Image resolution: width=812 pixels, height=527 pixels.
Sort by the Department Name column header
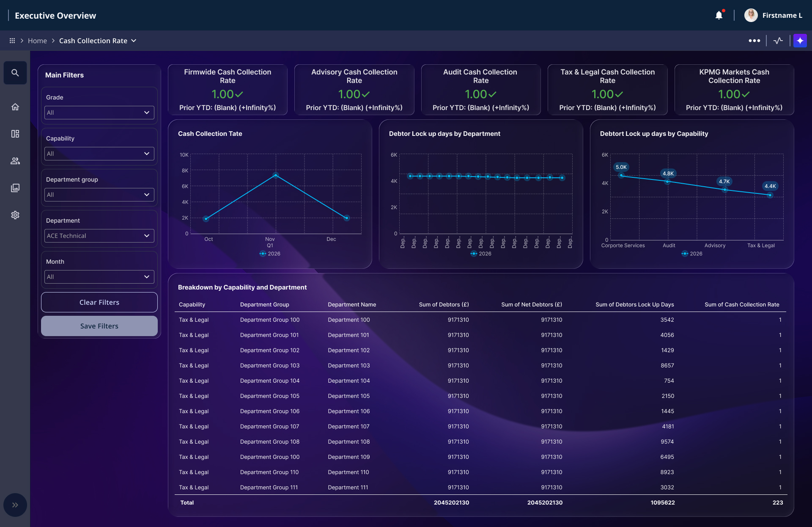coord(352,304)
